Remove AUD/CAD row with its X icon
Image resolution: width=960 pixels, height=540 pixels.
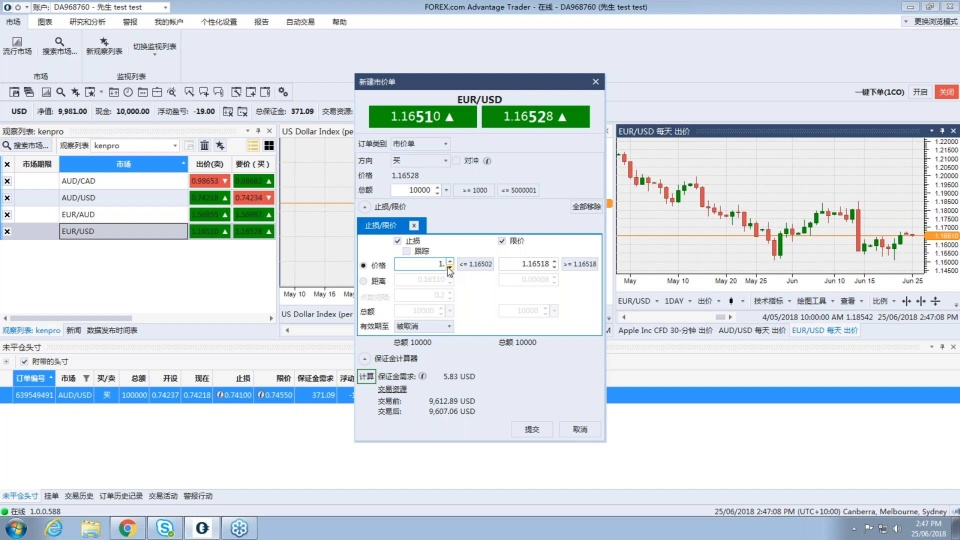pos(7,181)
